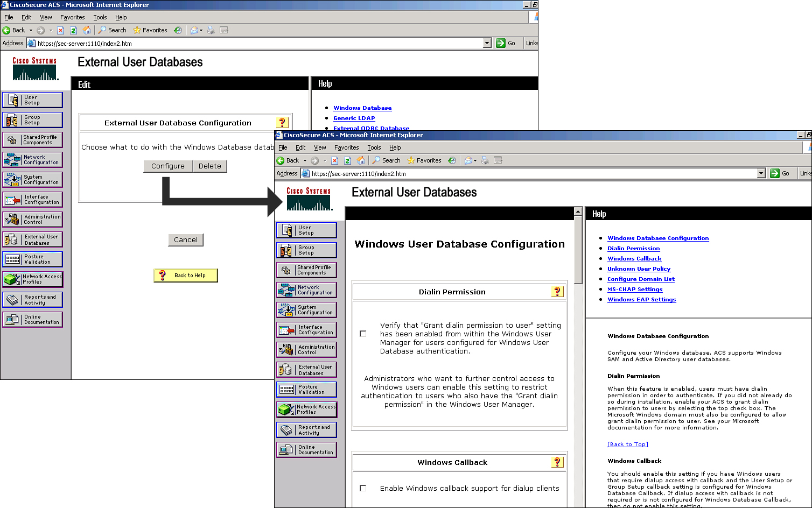Click the Back to Help button
This screenshot has height=508, width=812.
click(186, 276)
